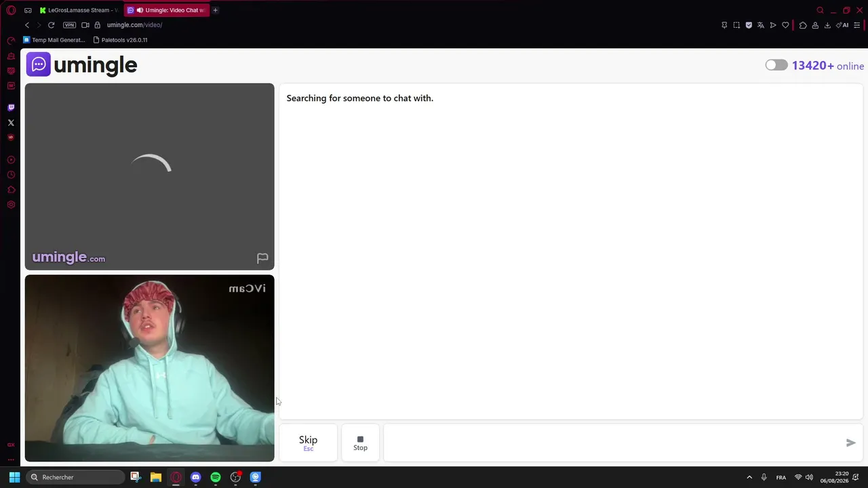Reload the Umingle page
The image size is (868, 488).
click(51, 25)
